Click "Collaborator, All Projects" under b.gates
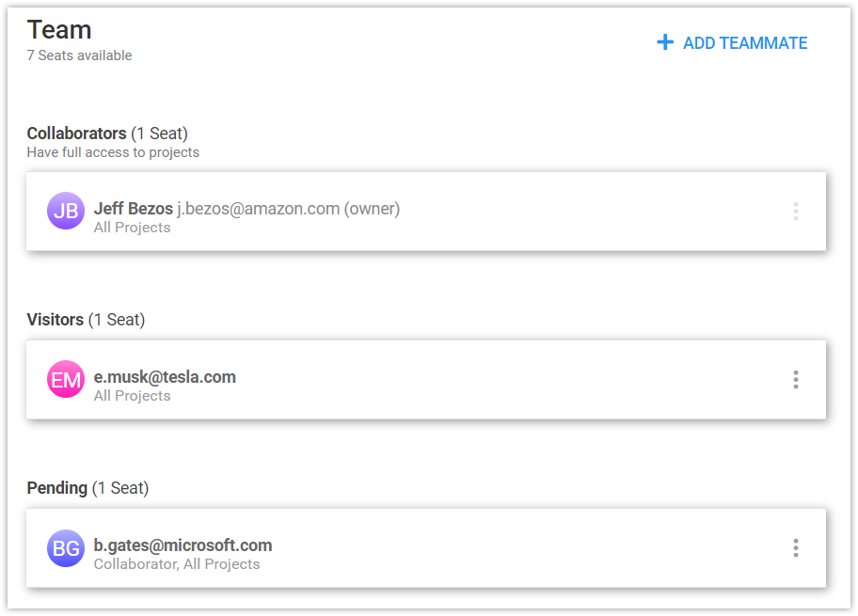 tap(177, 564)
